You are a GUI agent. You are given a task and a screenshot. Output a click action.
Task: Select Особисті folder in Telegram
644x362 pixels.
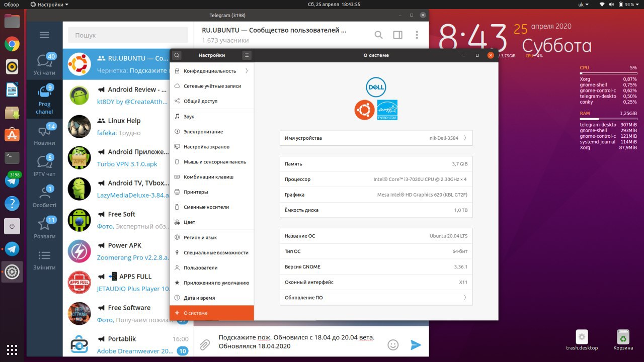[44, 197]
